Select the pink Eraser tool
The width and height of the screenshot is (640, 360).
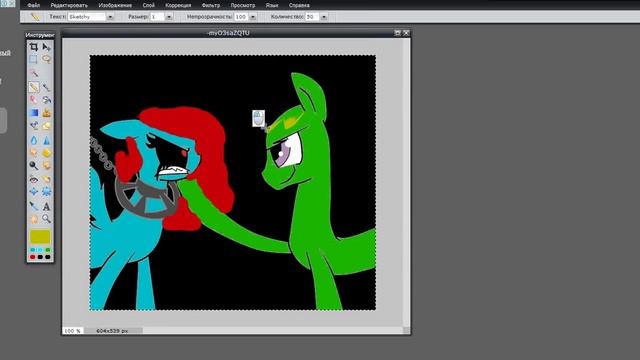pyautogui.click(x=34, y=100)
